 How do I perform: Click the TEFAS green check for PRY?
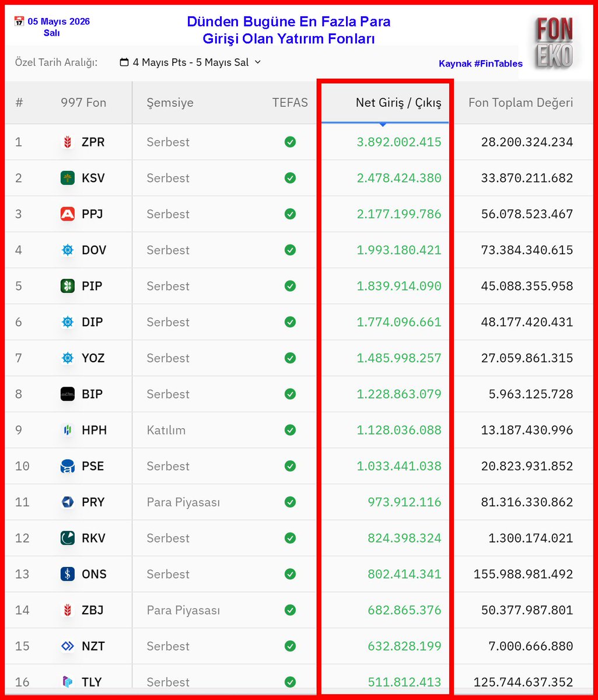tap(290, 502)
